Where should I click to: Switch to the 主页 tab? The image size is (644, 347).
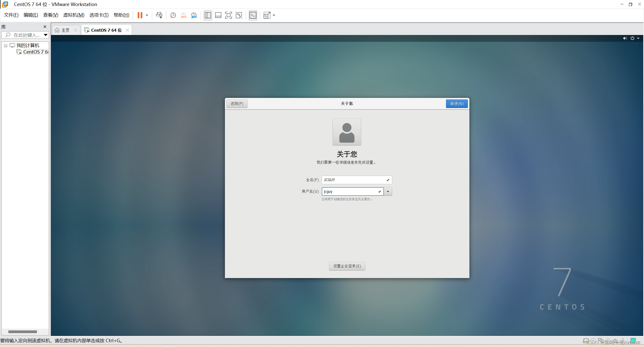pos(65,30)
